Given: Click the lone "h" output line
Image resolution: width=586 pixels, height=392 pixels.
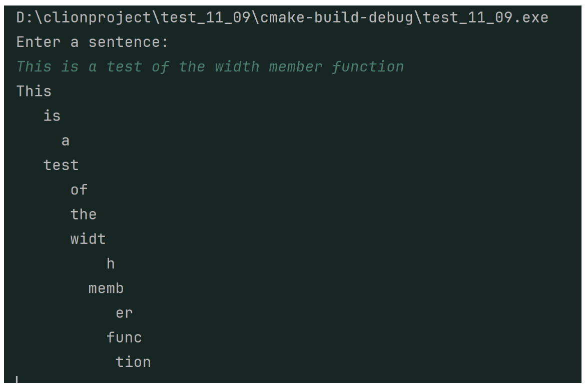Looking at the screenshot, I should coord(111,263).
